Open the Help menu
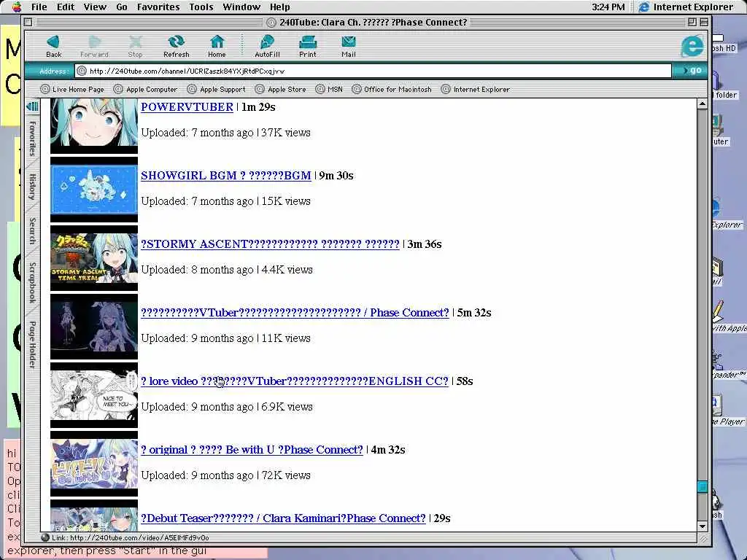Image resolution: width=747 pixels, height=560 pixels. point(279,7)
